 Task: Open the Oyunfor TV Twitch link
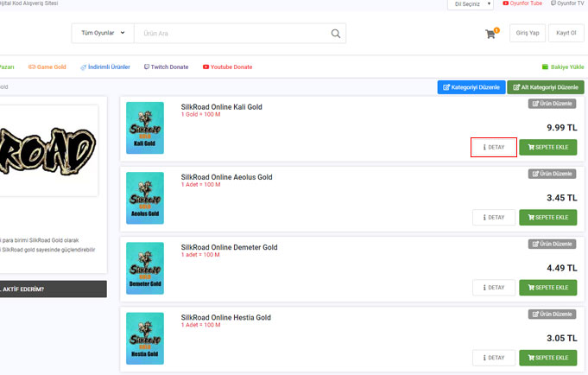coord(568,4)
